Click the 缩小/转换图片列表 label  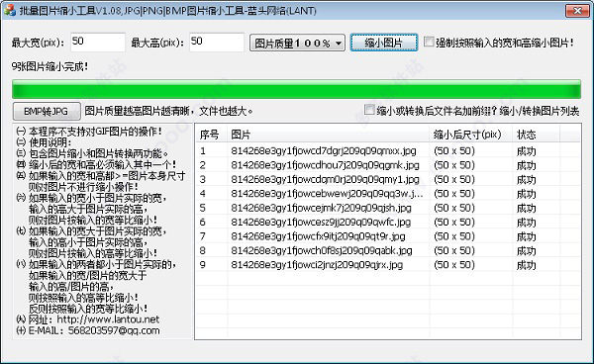540,111
